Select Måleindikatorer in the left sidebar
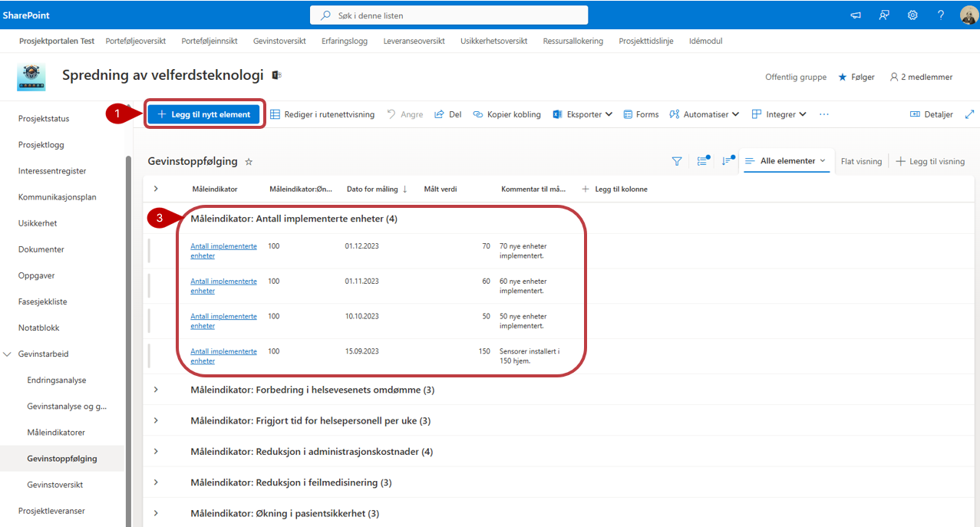Screen dimensions: 980x527 [x=56, y=433]
